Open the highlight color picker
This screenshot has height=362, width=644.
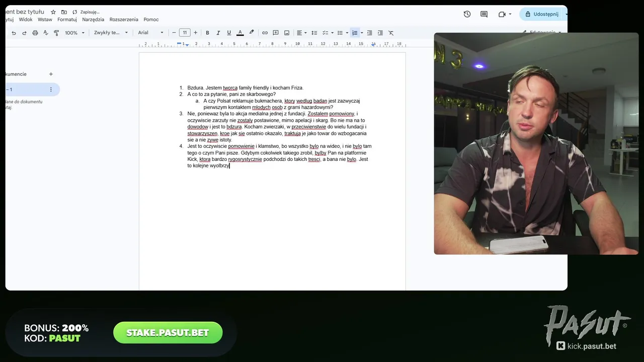pyautogui.click(x=252, y=33)
